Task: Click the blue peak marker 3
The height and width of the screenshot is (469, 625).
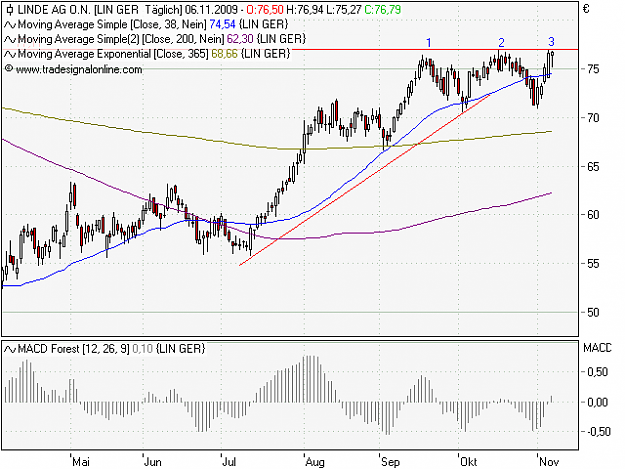Action: (x=551, y=41)
